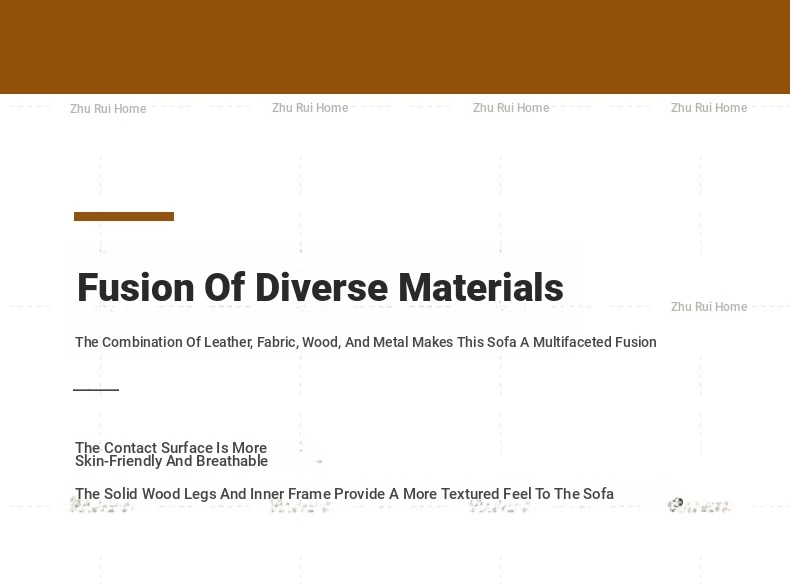This screenshot has width=790, height=584.
Task: Click the faded watermark icon at bottom right
Action: click(699, 506)
